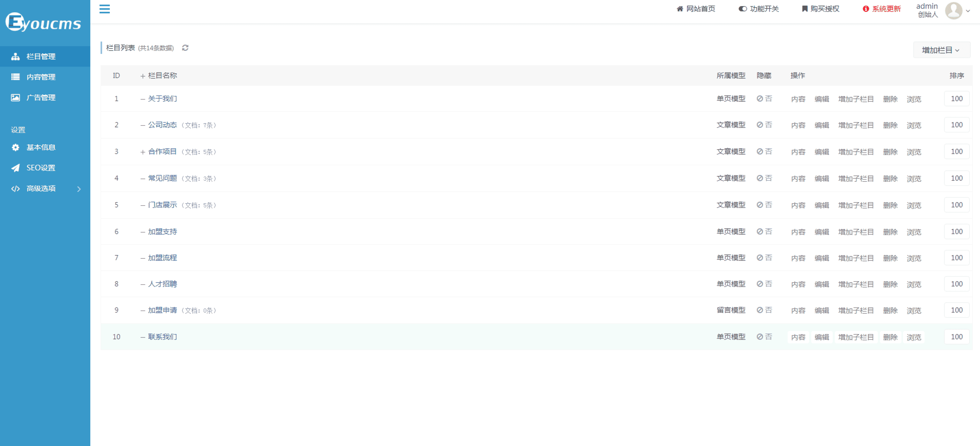Click the SEO设置 paper plane icon
Screen dimensions: 980x446
coord(16,168)
